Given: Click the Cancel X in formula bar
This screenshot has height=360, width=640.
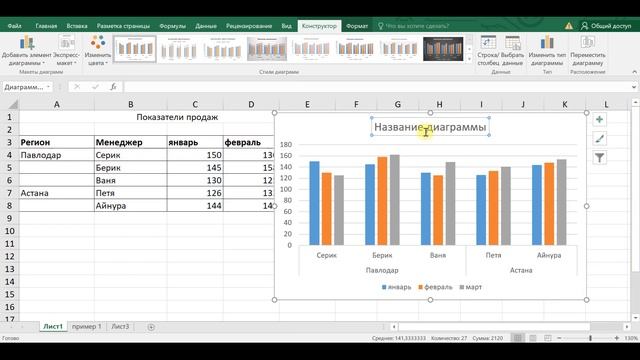Looking at the screenshot, I should [77, 87].
